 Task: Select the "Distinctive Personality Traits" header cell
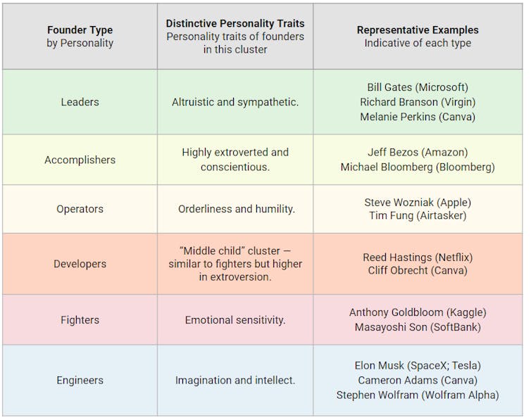[235, 23]
